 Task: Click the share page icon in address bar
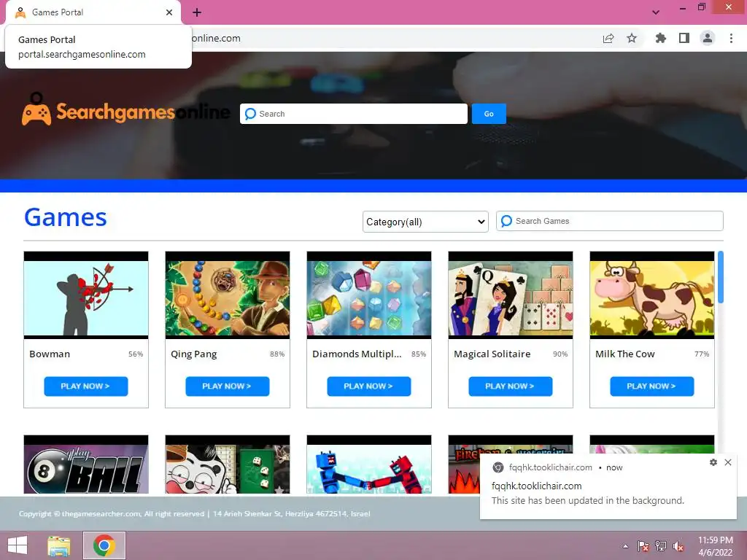click(608, 39)
